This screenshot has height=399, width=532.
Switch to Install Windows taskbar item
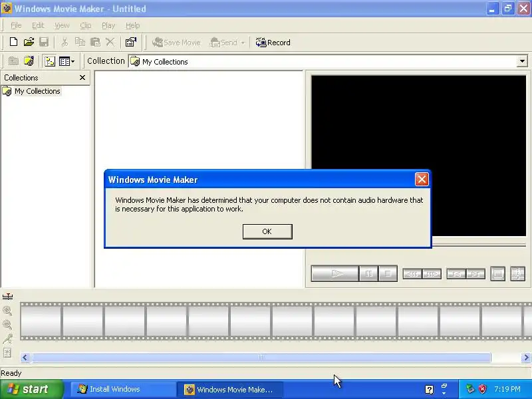pyautogui.click(x=124, y=389)
